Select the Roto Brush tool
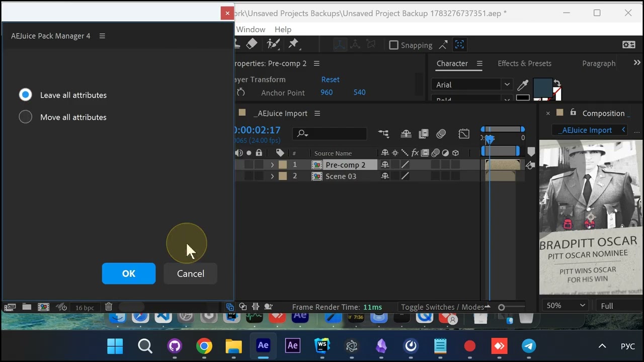Screen dimensions: 644x362 273,44
